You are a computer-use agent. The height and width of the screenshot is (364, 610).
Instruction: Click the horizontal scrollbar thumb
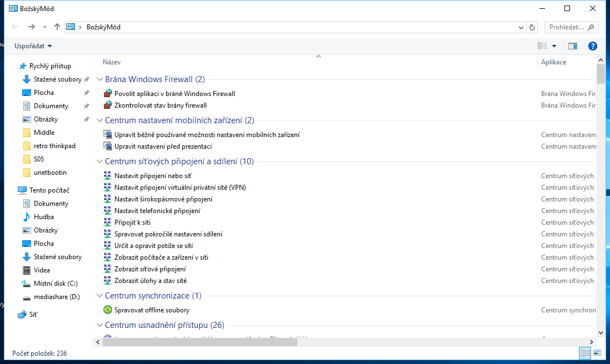pyautogui.click(x=200, y=342)
